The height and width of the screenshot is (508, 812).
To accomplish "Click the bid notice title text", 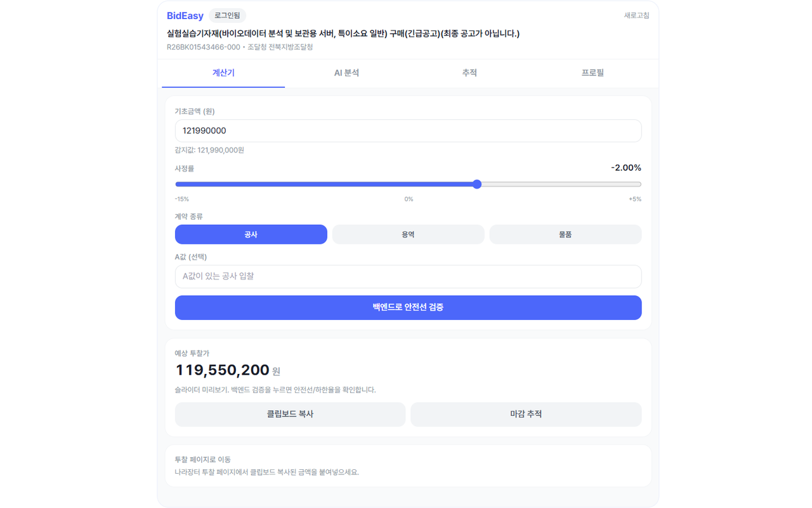I will (343, 34).
